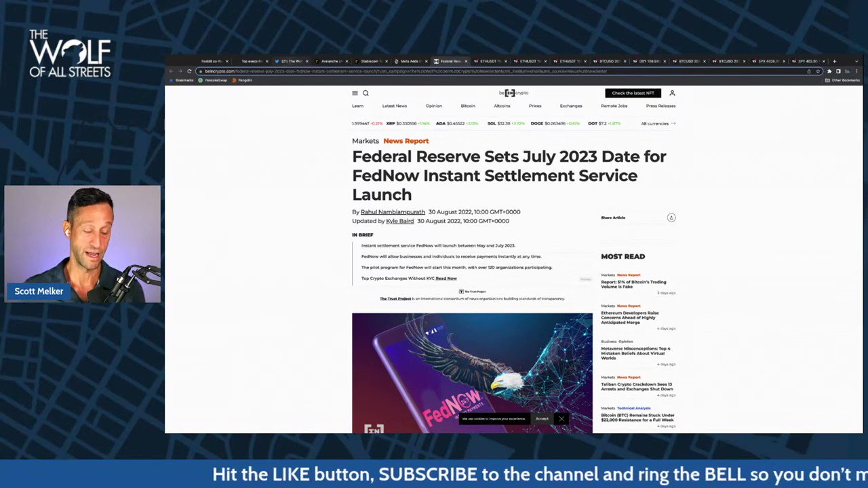The height and width of the screenshot is (488, 868).
Task: Click the SOL price ticker
Action: pyautogui.click(x=506, y=123)
